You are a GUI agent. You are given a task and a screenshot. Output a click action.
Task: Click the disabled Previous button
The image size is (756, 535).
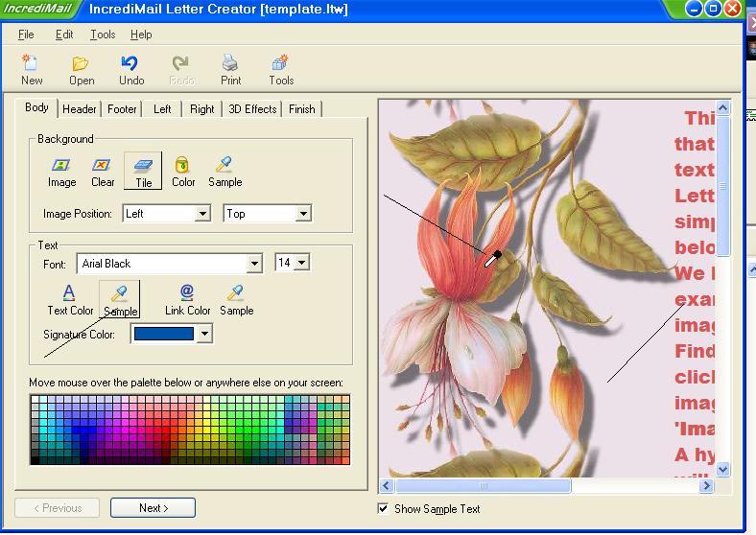point(58,508)
